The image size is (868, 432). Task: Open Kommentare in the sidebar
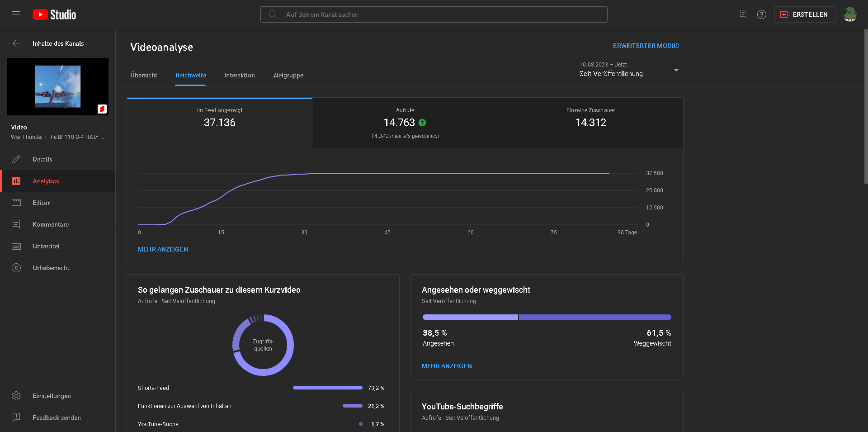(x=50, y=224)
